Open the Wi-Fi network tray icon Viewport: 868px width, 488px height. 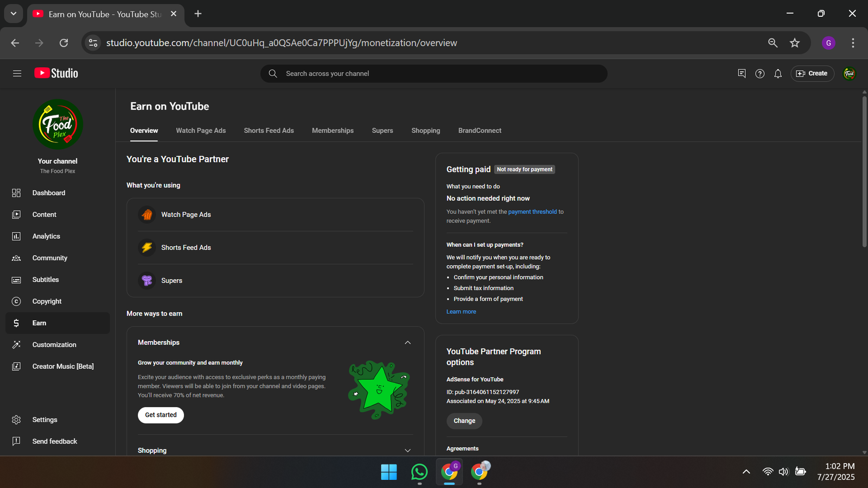768,472
